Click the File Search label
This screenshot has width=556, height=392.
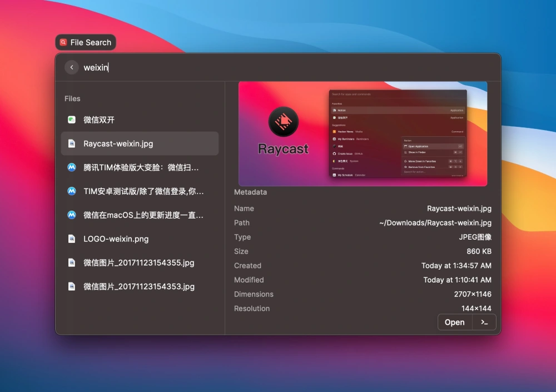coord(91,42)
